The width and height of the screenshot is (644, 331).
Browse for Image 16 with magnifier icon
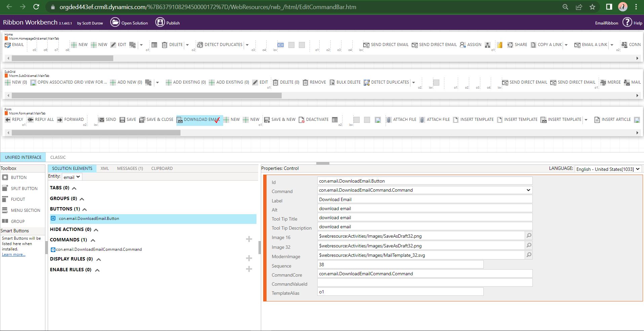(x=529, y=236)
